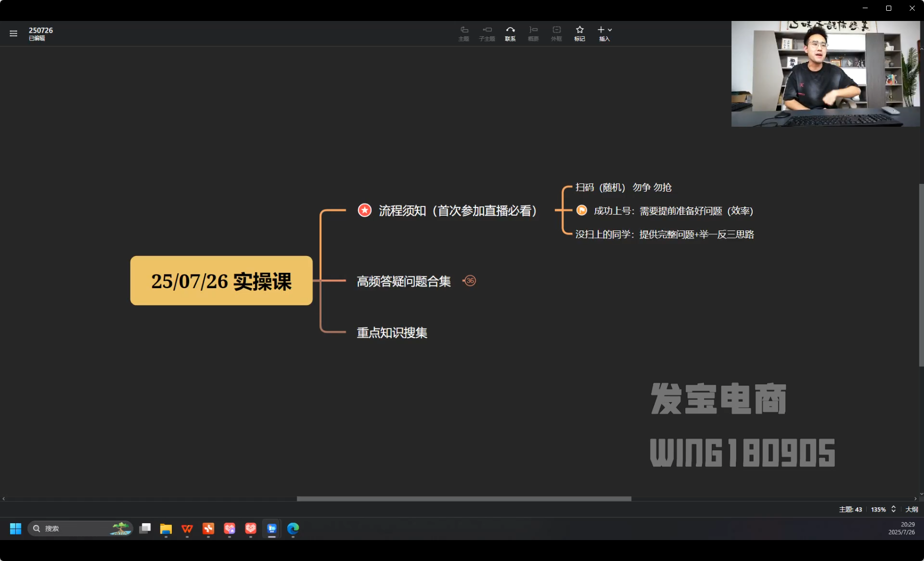The height and width of the screenshot is (561, 924).
Task: Click the orange flag marker on 成功上号
Action: pos(581,211)
